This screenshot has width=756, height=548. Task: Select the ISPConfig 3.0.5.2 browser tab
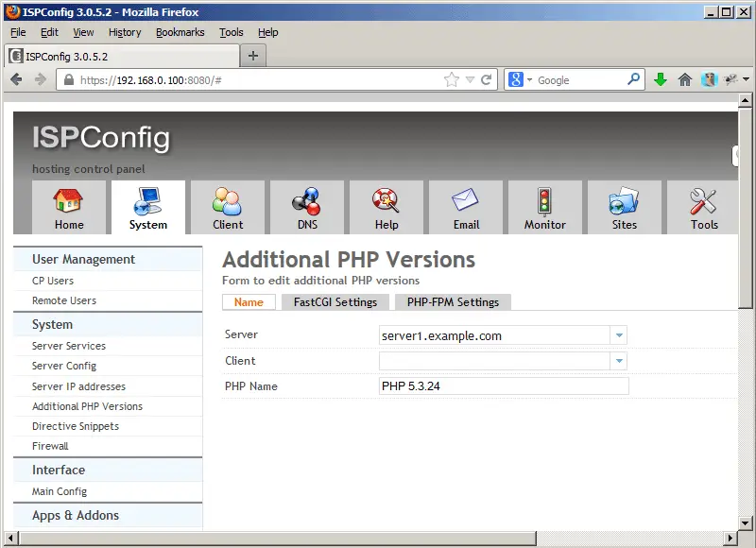point(122,57)
